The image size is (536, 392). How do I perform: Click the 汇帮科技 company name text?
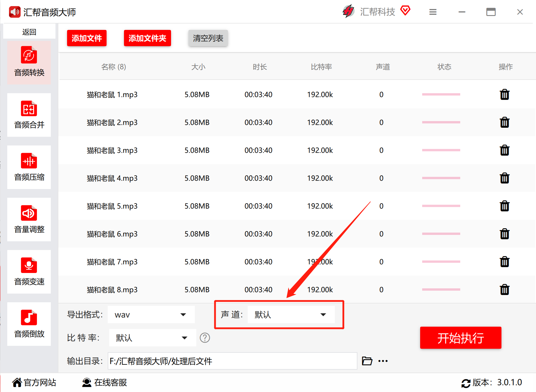click(x=377, y=12)
